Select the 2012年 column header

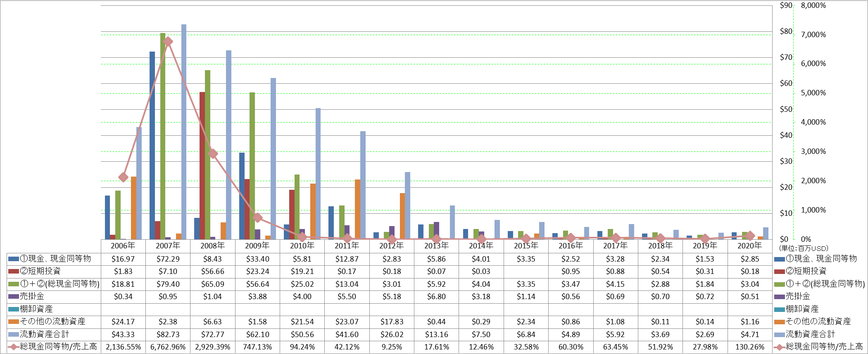[x=392, y=246]
